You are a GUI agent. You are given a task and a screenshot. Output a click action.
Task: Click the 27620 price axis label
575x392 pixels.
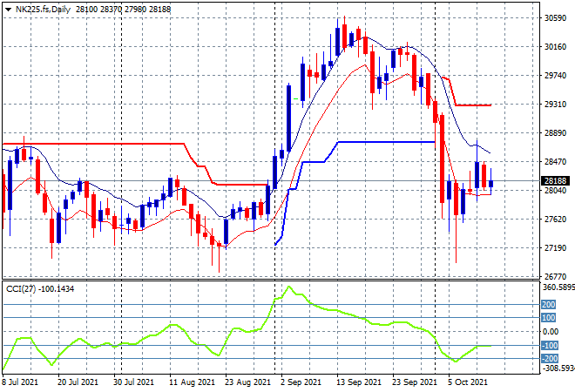click(555, 219)
